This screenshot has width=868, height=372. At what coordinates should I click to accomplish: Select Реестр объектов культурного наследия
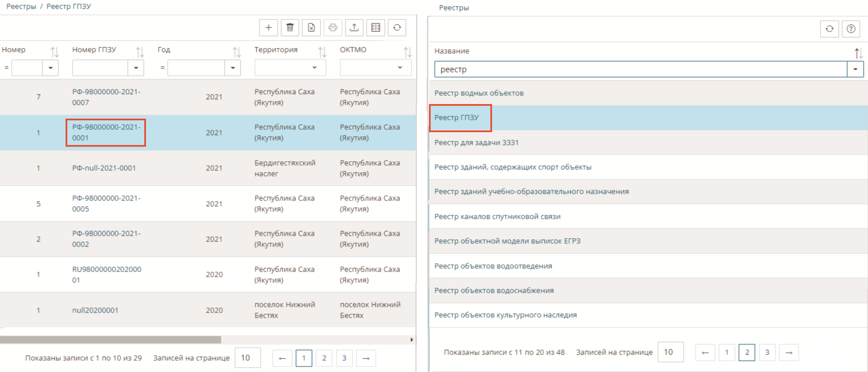pos(505,315)
